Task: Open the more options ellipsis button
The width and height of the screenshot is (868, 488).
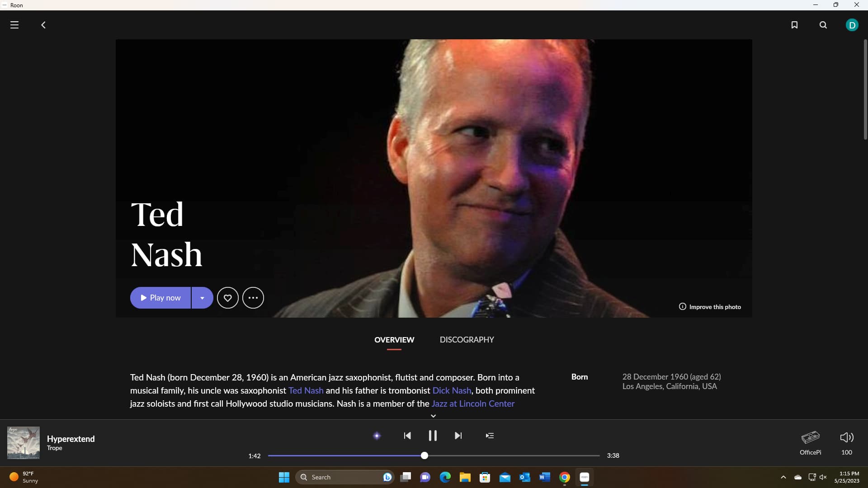Action: [253, 298]
